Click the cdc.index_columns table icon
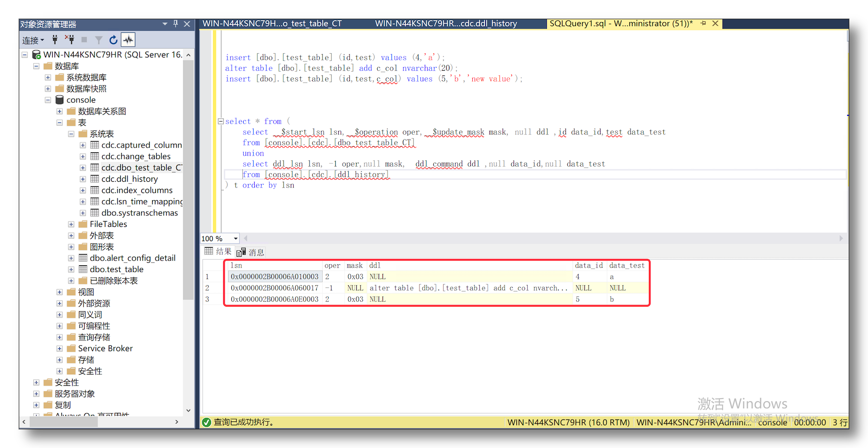Image resolution: width=868 pixels, height=448 pixels. [x=95, y=190]
